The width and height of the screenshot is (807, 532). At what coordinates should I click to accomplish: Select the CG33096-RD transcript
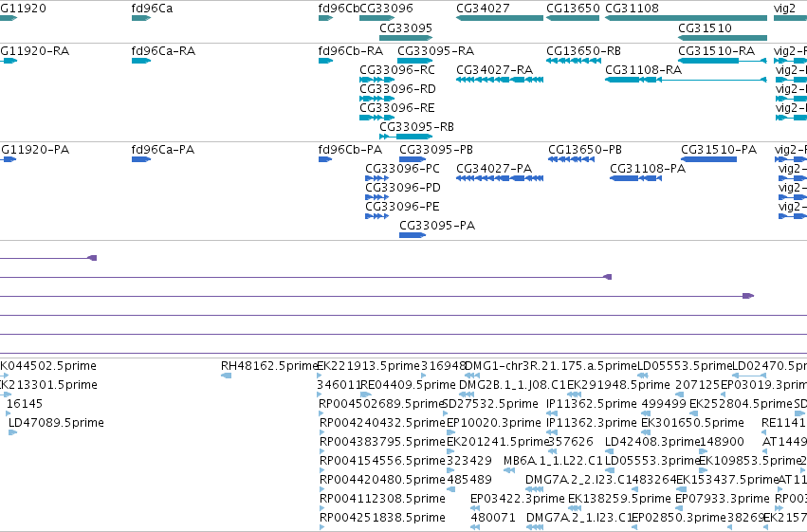tap(376, 99)
